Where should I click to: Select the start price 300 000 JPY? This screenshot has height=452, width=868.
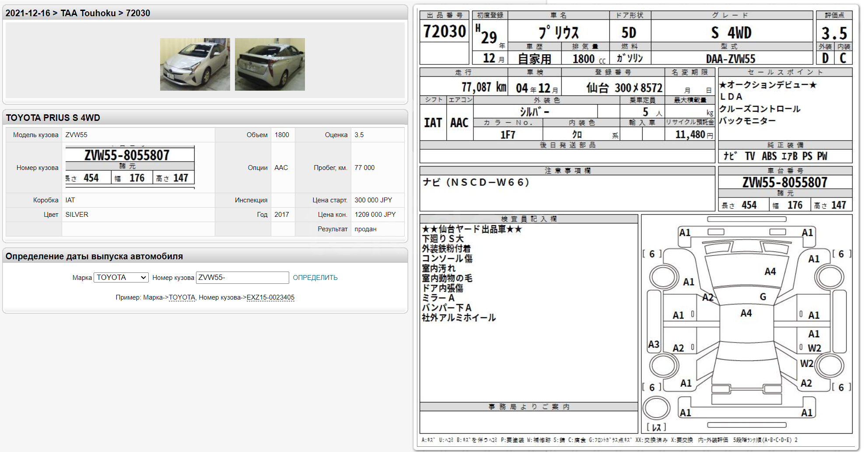point(373,200)
